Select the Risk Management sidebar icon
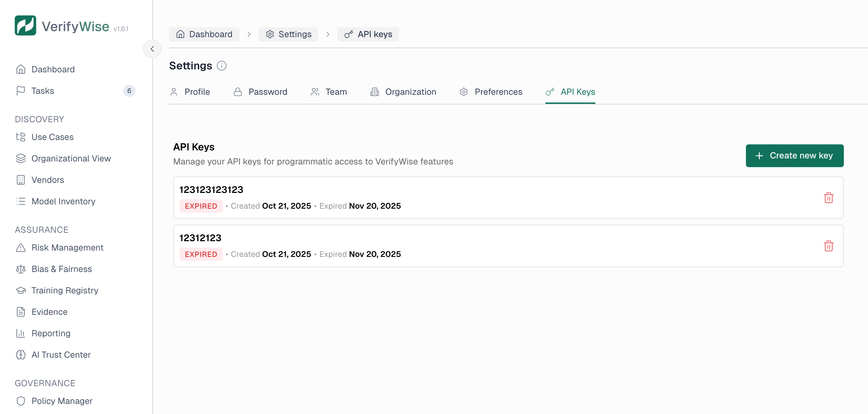This screenshot has height=414, width=868. point(21,248)
